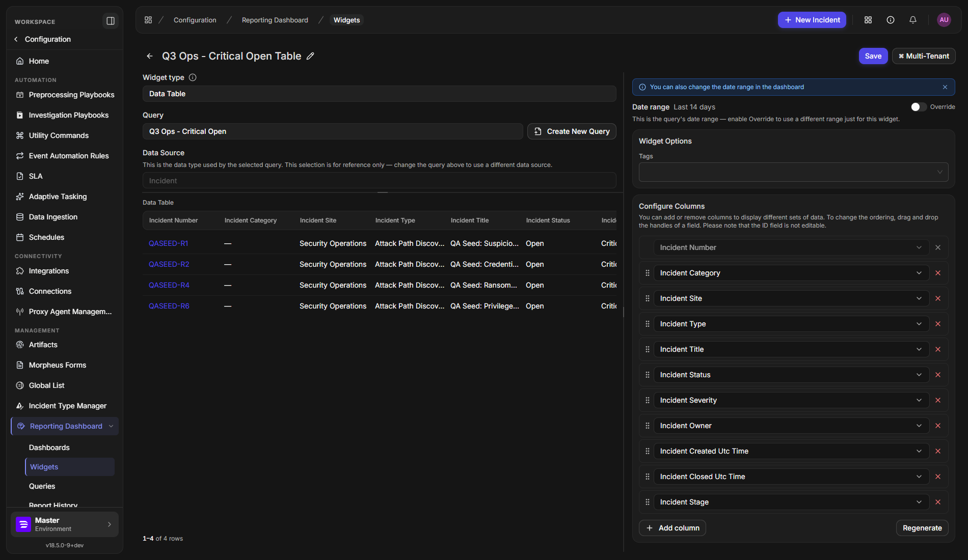This screenshot has width=968, height=560.
Task: Expand the Master Environment switcher
Action: tap(65, 524)
